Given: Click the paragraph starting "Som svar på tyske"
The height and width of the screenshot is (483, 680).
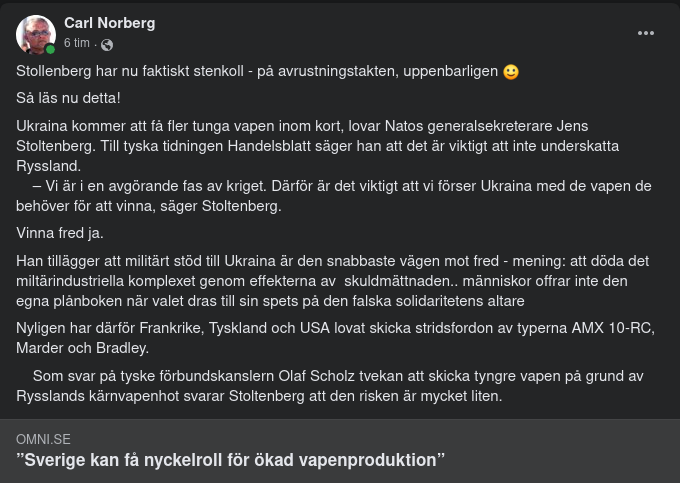Looking at the screenshot, I should click(x=330, y=385).
